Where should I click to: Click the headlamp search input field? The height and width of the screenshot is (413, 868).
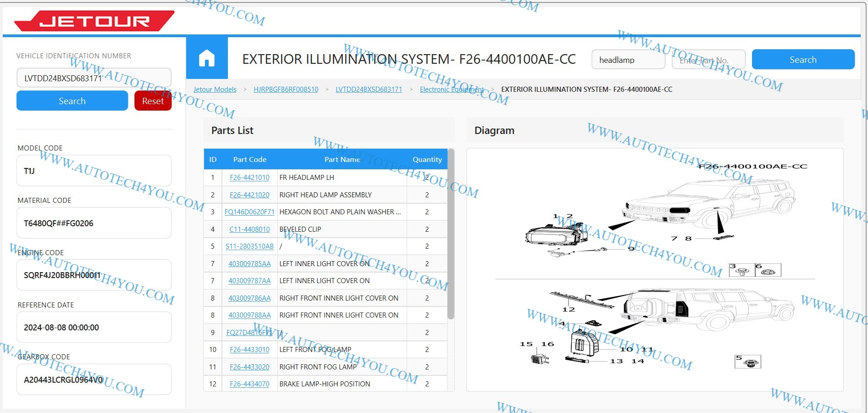point(628,60)
